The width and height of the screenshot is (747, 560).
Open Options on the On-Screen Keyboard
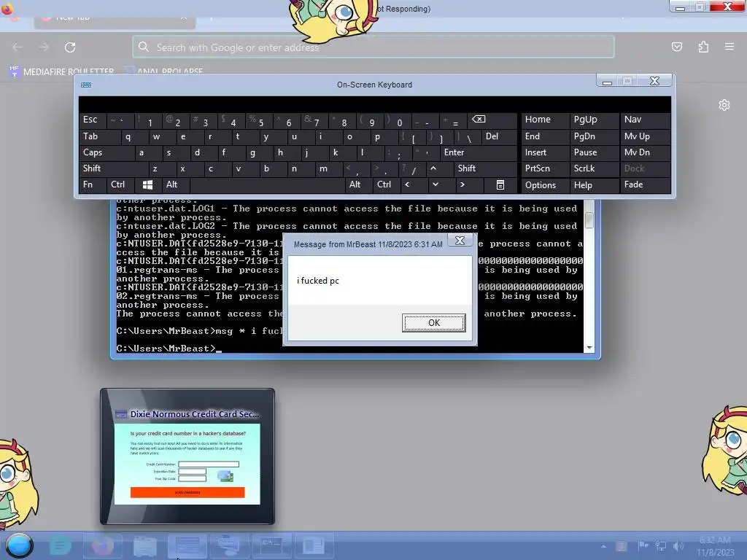tap(545, 184)
